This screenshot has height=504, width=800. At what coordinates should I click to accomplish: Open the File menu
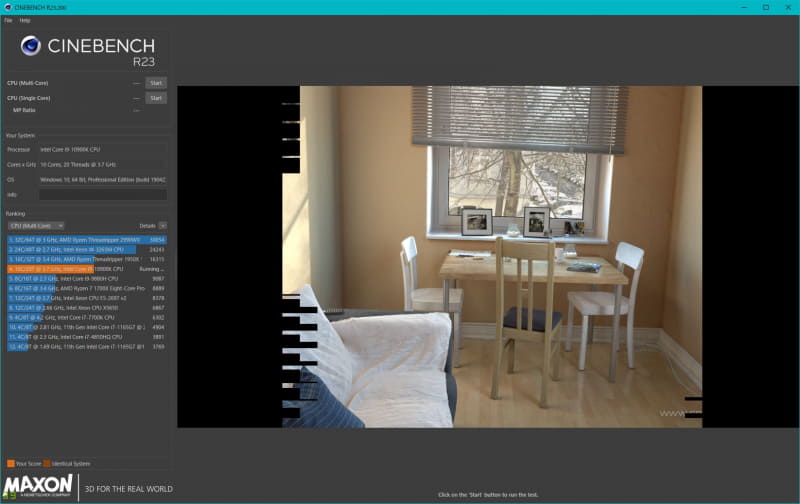pyautogui.click(x=8, y=20)
